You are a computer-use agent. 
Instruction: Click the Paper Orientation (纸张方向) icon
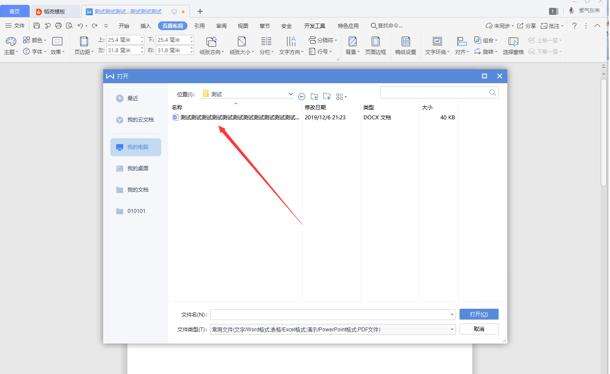(x=211, y=42)
